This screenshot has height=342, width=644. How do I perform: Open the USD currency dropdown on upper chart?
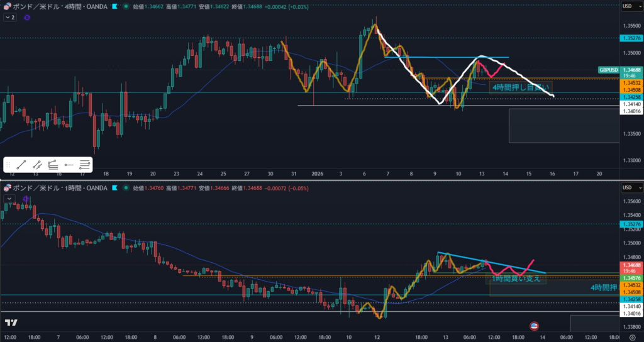(x=629, y=6)
